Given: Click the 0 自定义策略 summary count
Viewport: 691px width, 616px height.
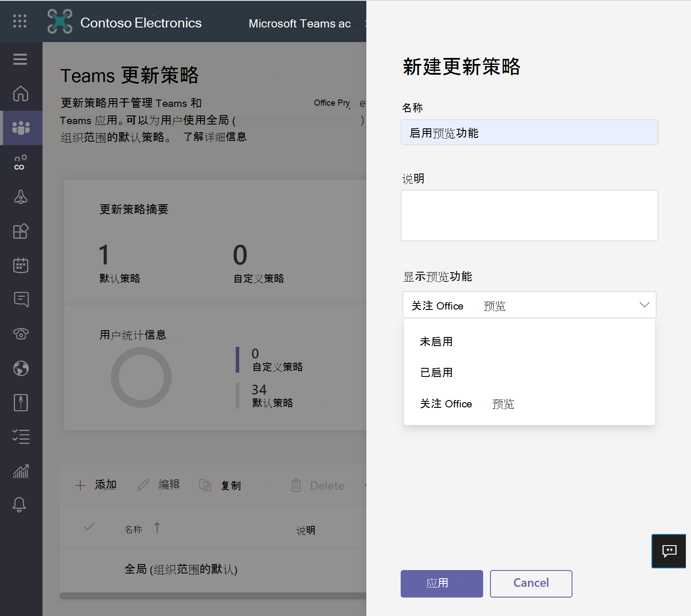Looking at the screenshot, I should pos(259,263).
